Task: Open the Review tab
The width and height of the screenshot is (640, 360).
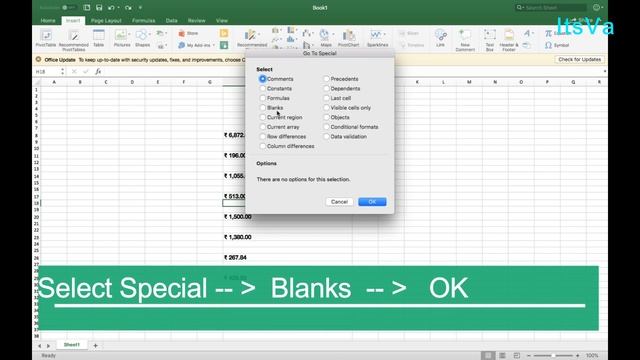Action: [x=196, y=20]
